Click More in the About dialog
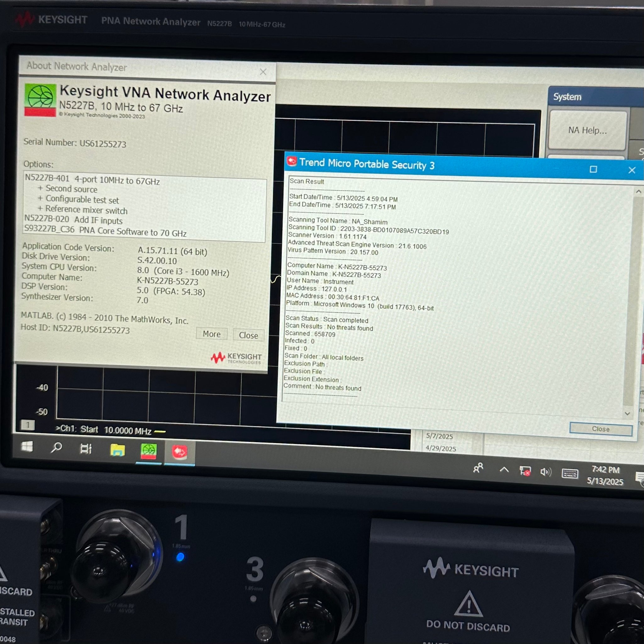The height and width of the screenshot is (644, 644). [x=212, y=334]
